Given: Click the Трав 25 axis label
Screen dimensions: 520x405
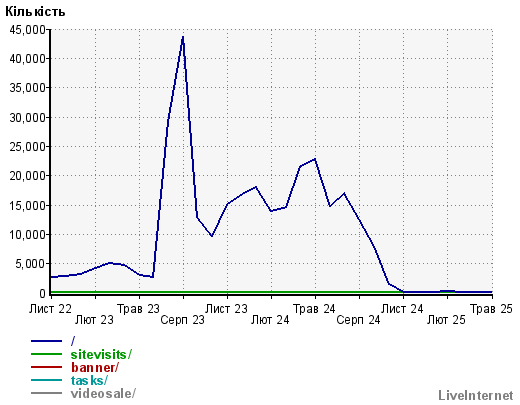Looking at the screenshot, I should tap(491, 309).
